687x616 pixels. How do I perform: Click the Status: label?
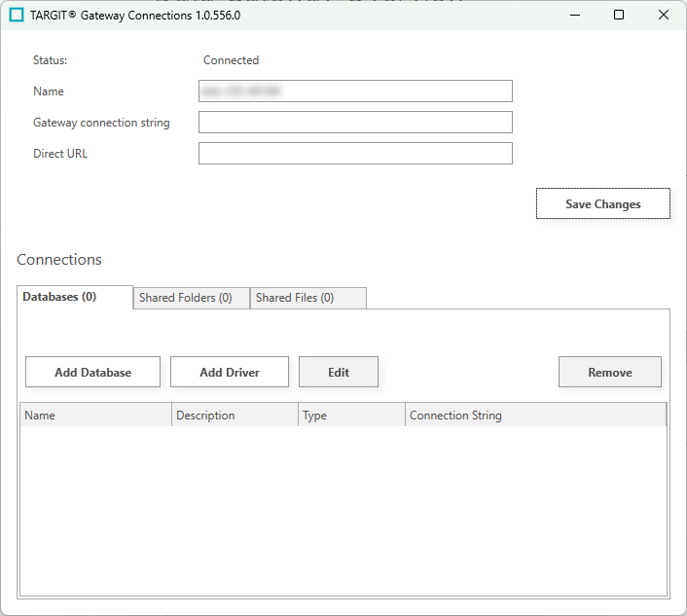[x=50, y=60]
